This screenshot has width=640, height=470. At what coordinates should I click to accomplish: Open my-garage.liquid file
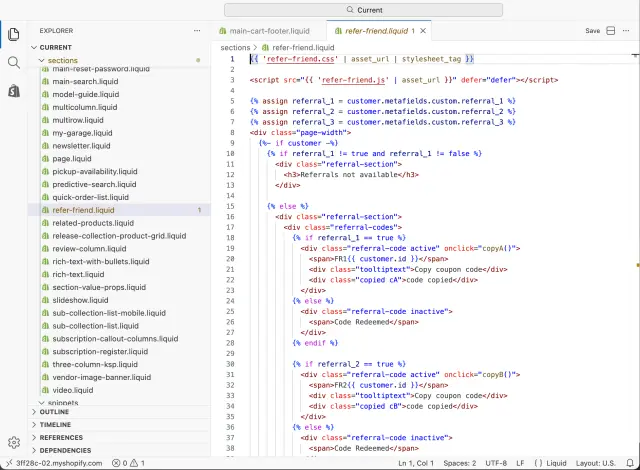pos(82,133)
